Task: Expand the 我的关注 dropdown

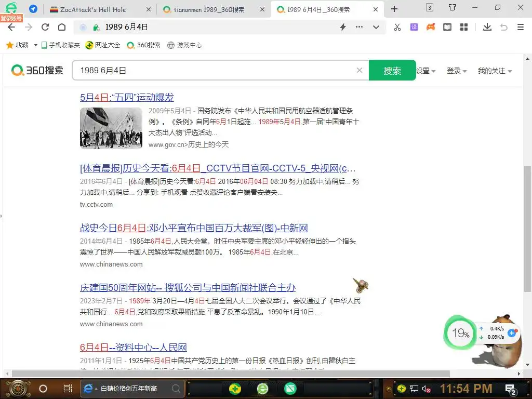Action: point(495,71)
